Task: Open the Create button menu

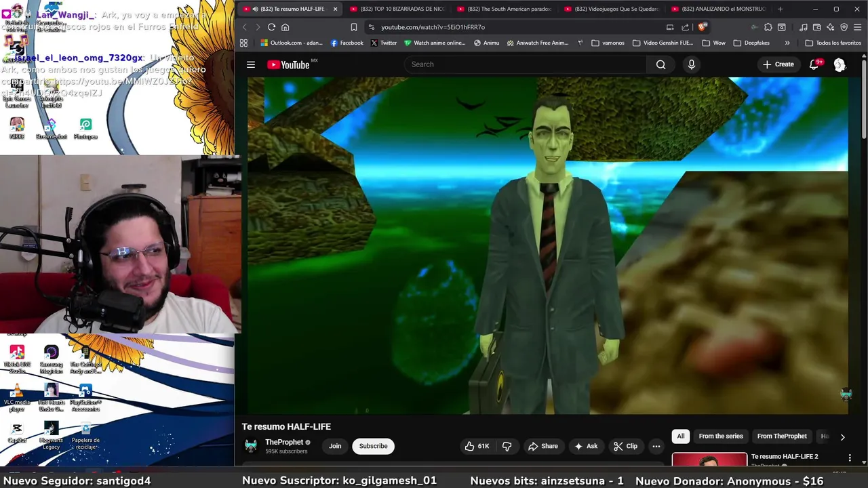Action: click(x=778, y=64)
